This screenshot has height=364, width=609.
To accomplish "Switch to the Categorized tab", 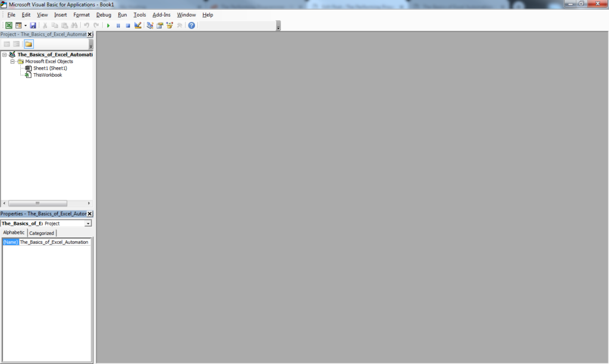I will 42,233.
